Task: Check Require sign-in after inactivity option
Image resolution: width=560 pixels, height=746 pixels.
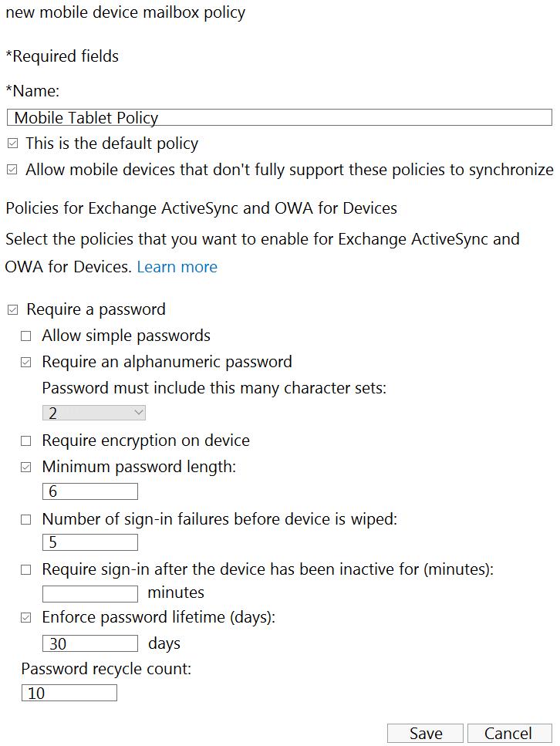Action: 26,571
